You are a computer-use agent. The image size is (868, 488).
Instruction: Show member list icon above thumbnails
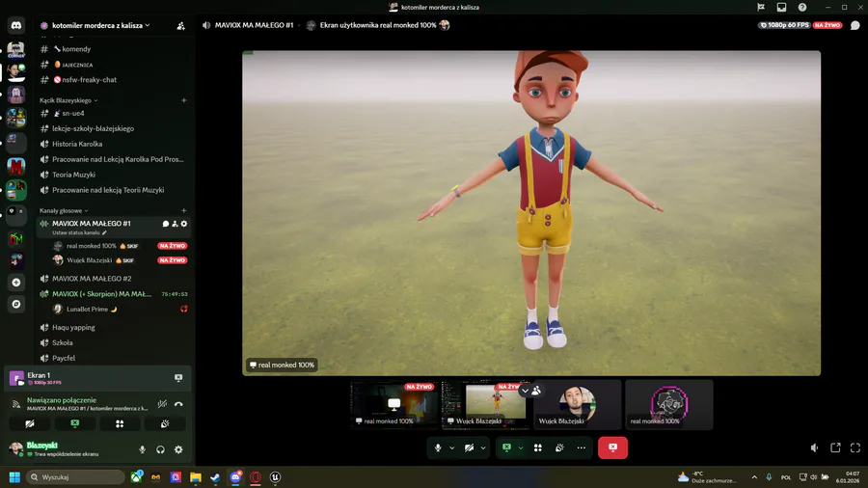click(x=536, y=391)
